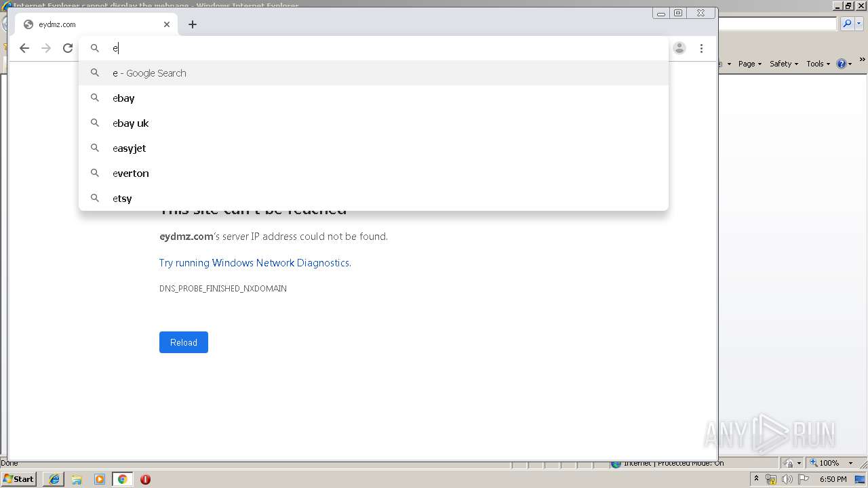Open Internet Explorer's Page dropdown
Viewport: 868px width, 488px height.
click(x=750, y=64)
